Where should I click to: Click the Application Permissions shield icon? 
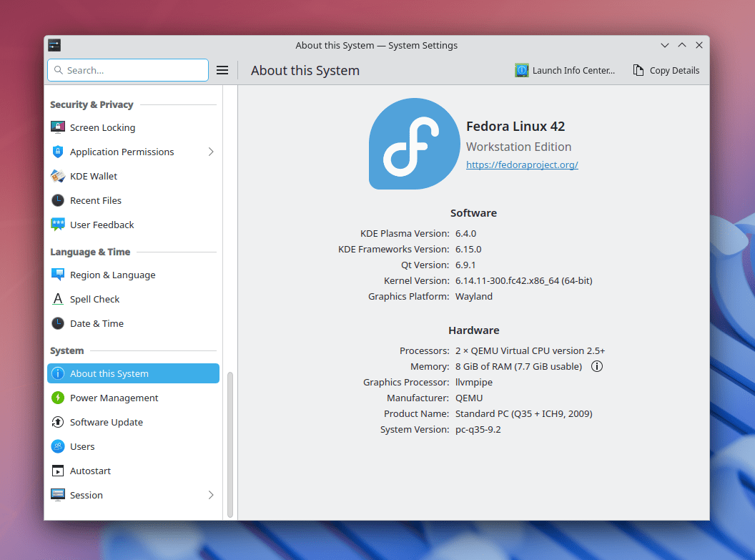pos(58,152)
